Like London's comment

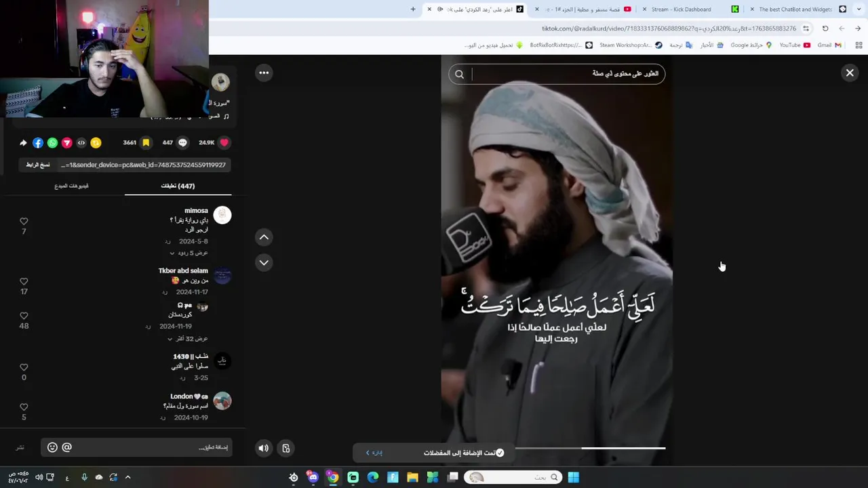24,407
